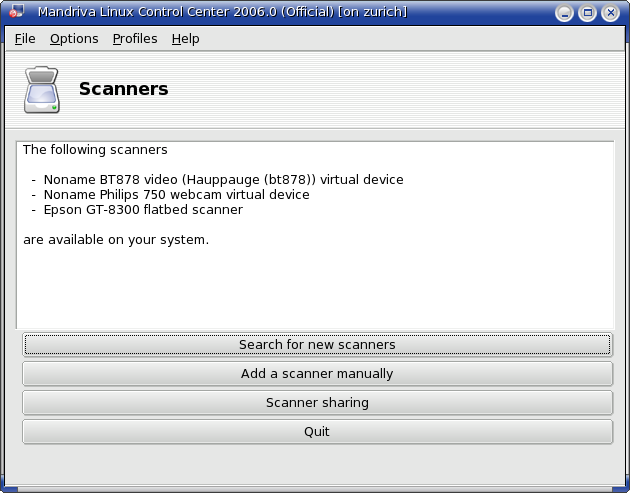630x493 pixels.
Task: Click the Quit button
Action: [x=317, y=432]
